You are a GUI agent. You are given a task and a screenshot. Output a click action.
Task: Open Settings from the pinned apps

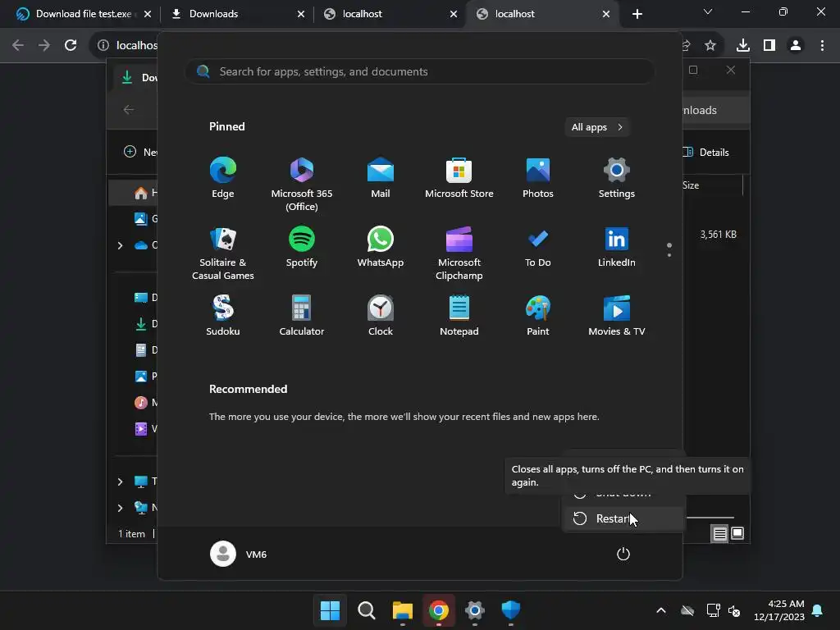point(617,178)
